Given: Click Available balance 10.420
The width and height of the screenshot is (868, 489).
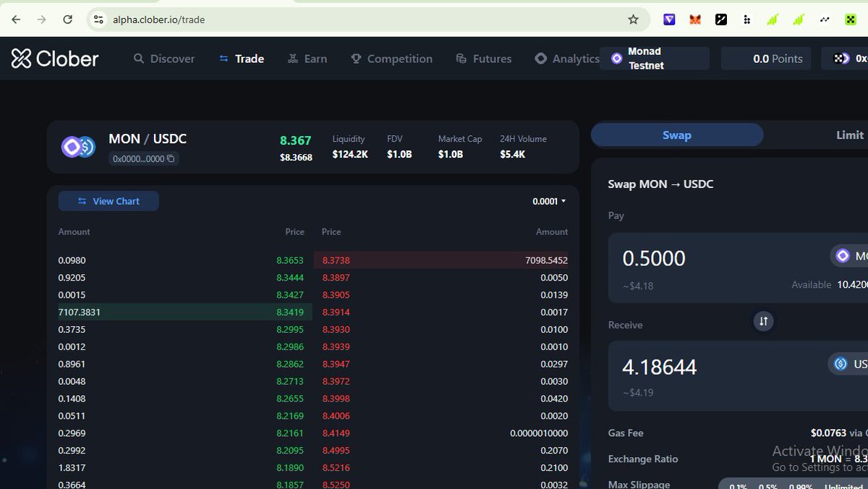Looking at the screenshot, I should tap(830, 284).
